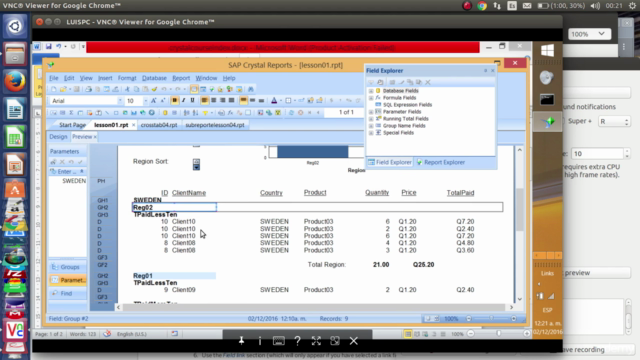
Task: Expand Special Fields tree node
Action: [x=371, y=133]
